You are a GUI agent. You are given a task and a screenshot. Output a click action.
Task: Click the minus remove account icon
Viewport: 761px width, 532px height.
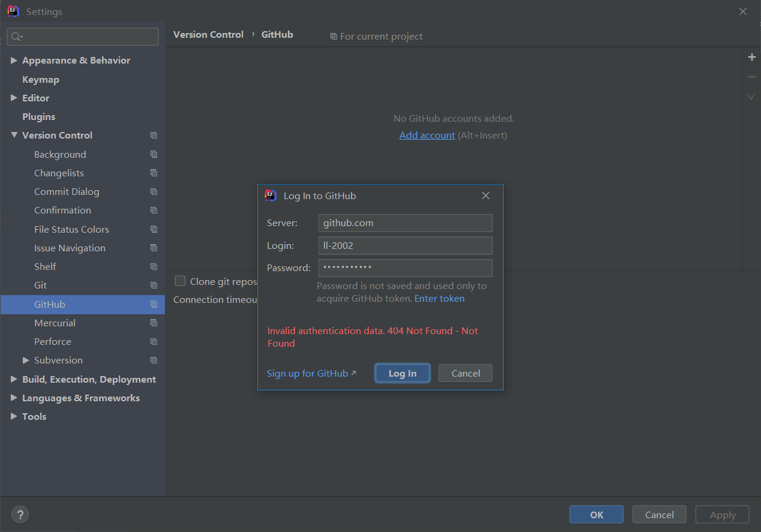click(751, 77)
